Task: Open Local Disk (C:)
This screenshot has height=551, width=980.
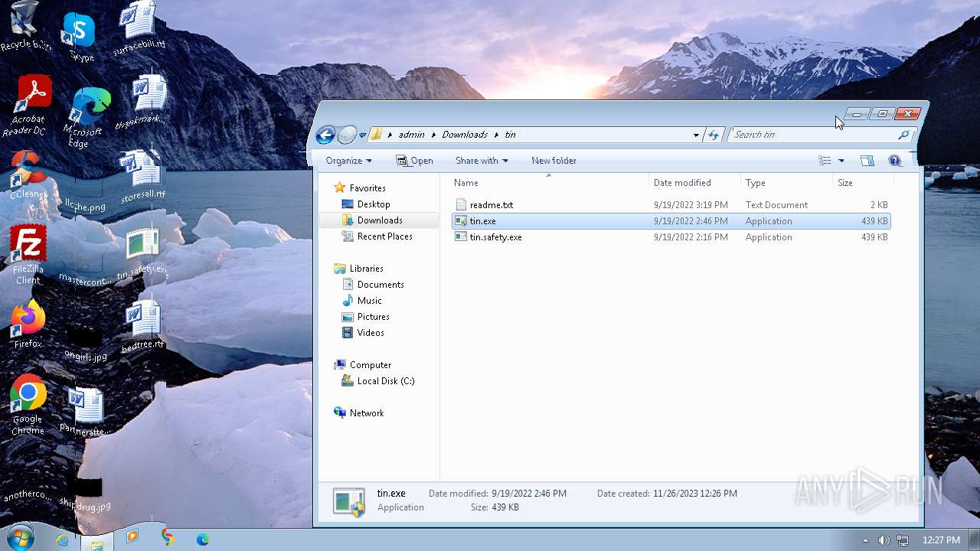Action: coord(385,381)
